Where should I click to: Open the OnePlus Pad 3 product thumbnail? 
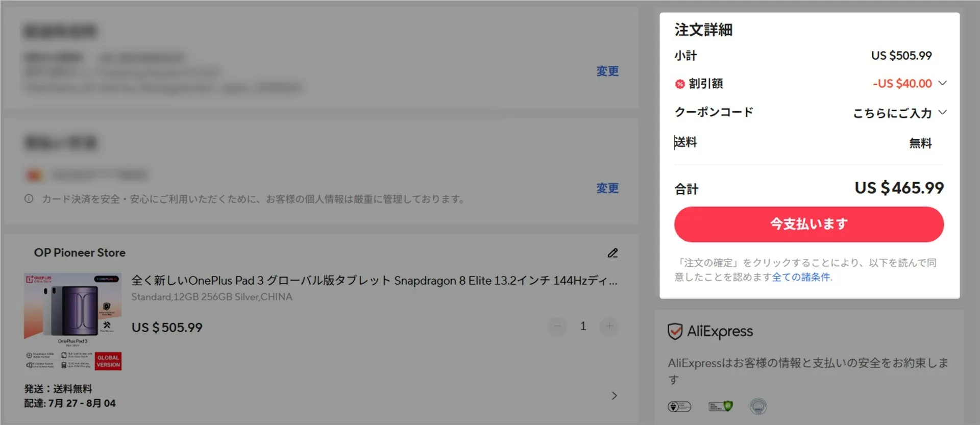(72, 321)
